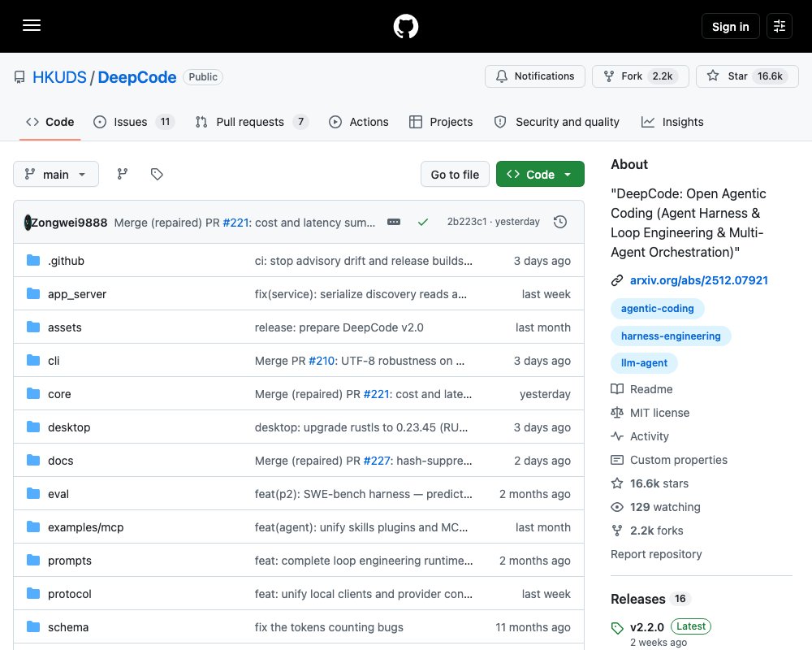Screen dimensions: 812x650
Task: Select the agentic-coding topic tag
Action: (x=657, y=309)
